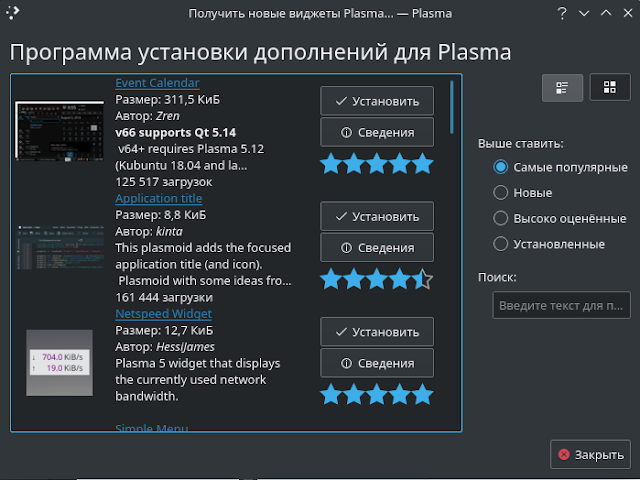Click author name Zren
The height and width of the screenshot is (480, 640).
[x=168, y=116]
